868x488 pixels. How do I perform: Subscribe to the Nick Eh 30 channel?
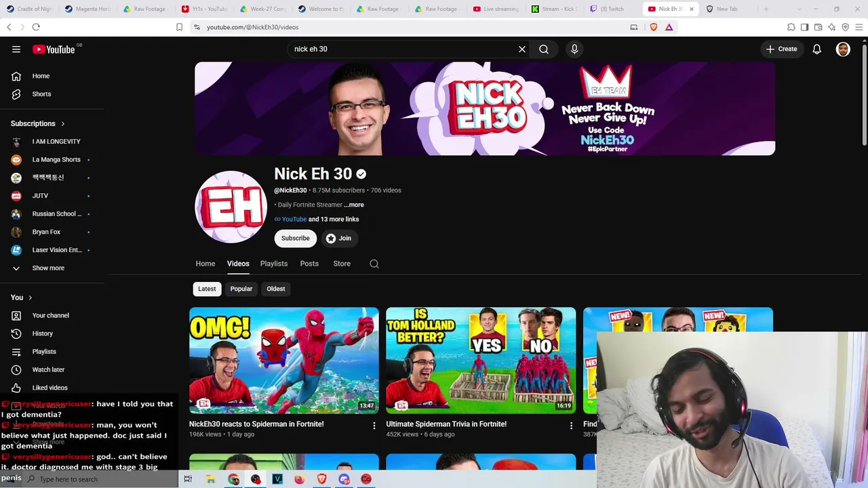coord(296,238)
